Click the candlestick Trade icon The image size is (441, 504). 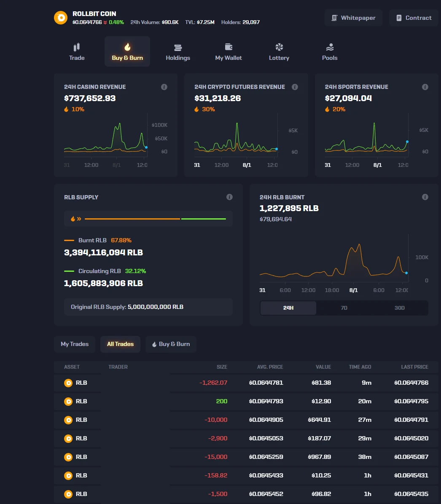click(77, 47)
